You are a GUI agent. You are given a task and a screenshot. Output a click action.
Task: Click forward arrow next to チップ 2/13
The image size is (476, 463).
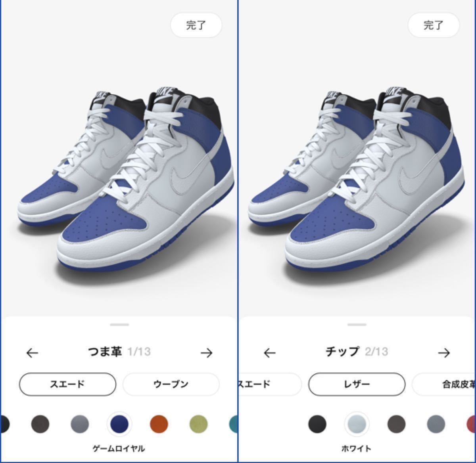444,352
